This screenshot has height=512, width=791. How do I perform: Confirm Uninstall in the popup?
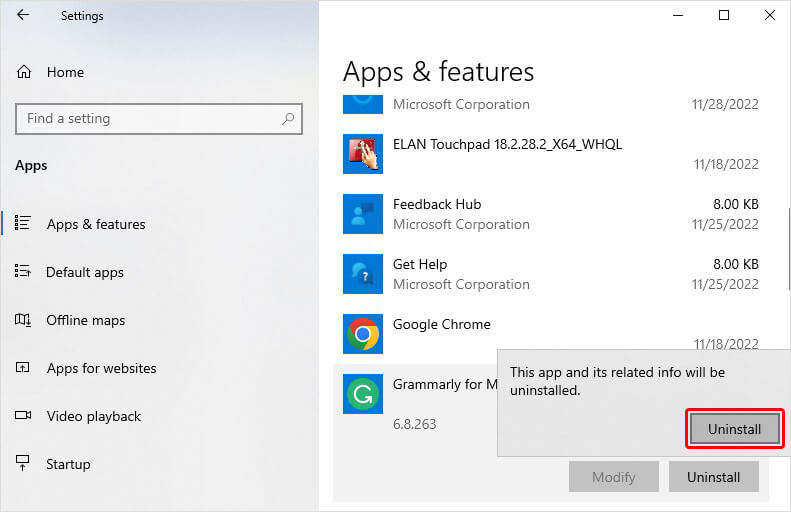coord(734,429)
